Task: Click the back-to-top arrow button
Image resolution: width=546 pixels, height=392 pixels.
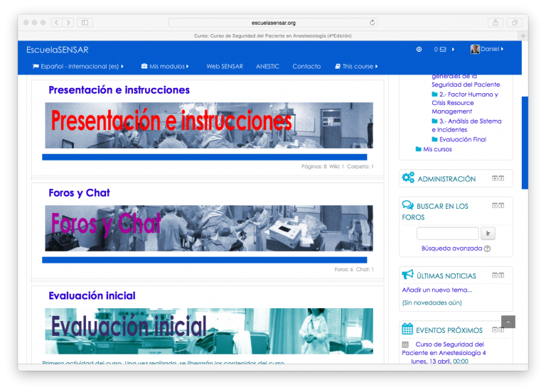Action: tap(508, 322)
